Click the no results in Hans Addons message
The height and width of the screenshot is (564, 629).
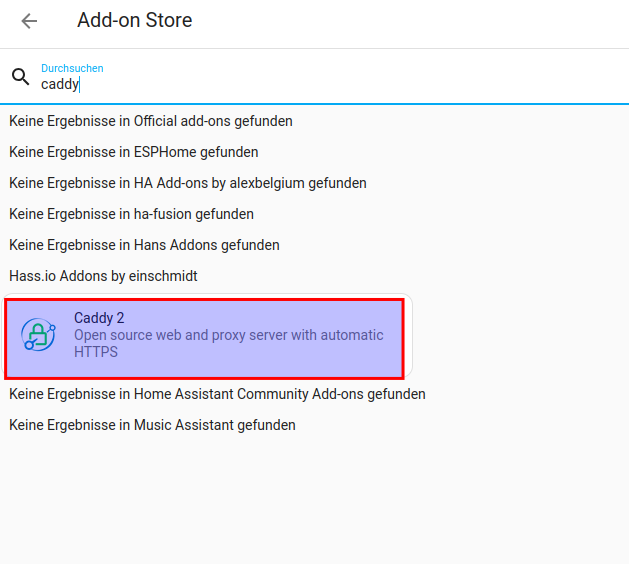[144, 245]
